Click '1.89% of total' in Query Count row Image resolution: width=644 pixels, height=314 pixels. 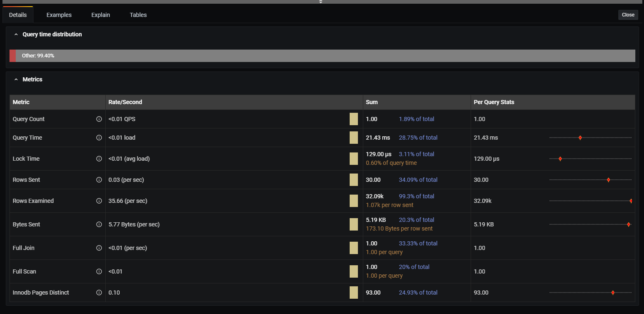[x=417, y=119]
